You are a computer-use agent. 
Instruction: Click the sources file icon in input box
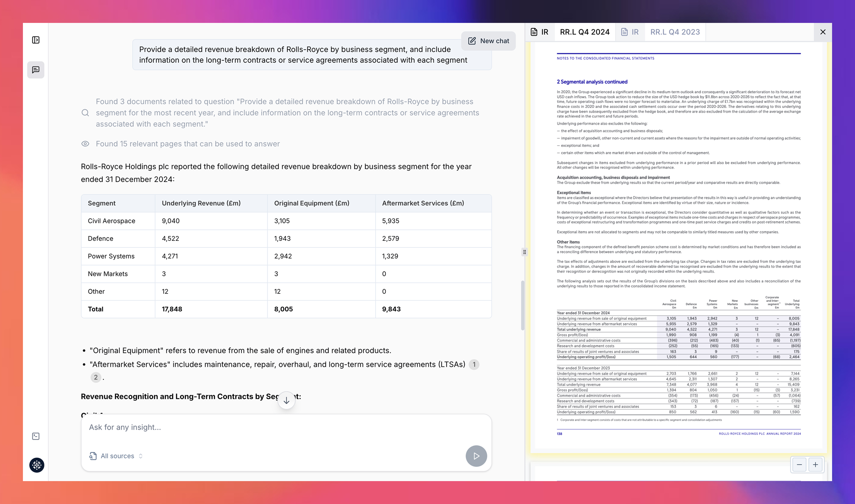(93, 456)
